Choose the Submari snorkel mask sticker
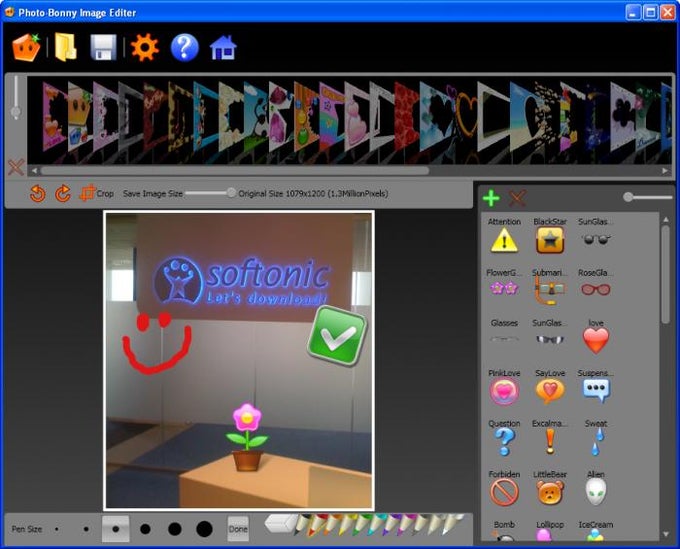This screenshot has height=549, width=680. pyautogui.click(x=550, y=286)
